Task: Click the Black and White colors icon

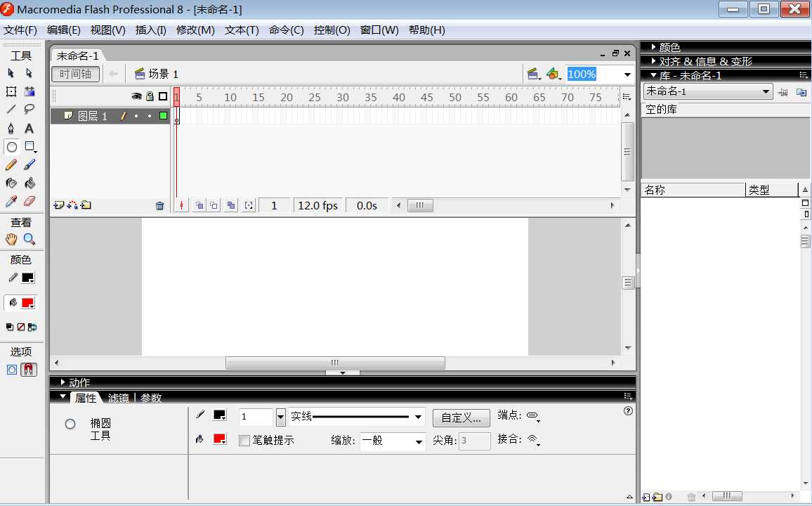Action: (9, 327)
